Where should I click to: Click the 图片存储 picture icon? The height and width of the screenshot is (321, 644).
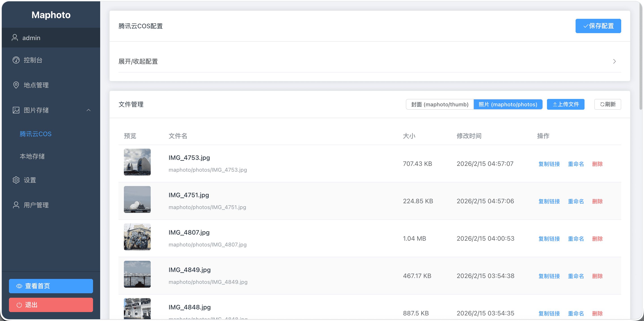16,110
